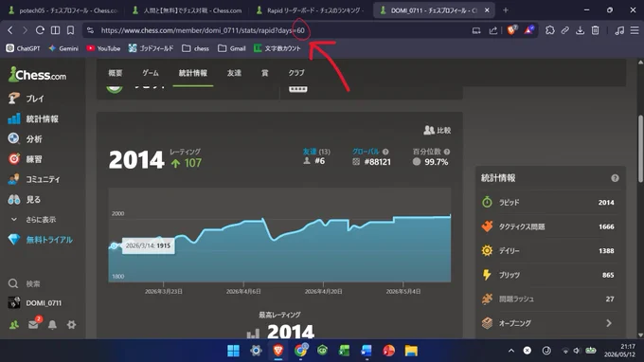
Task: Click the 友達 (13) ranking link
Action: point(316,152)
